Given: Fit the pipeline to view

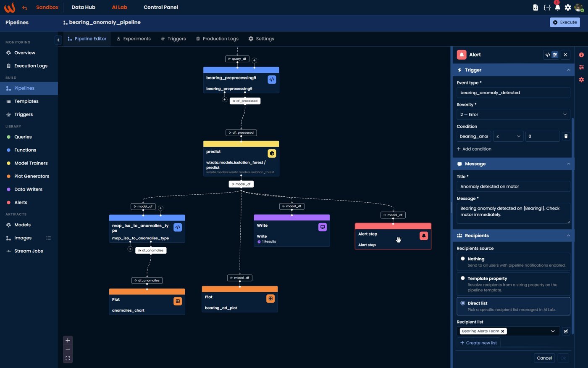Looking at the screenshot, I should [68, 358].
